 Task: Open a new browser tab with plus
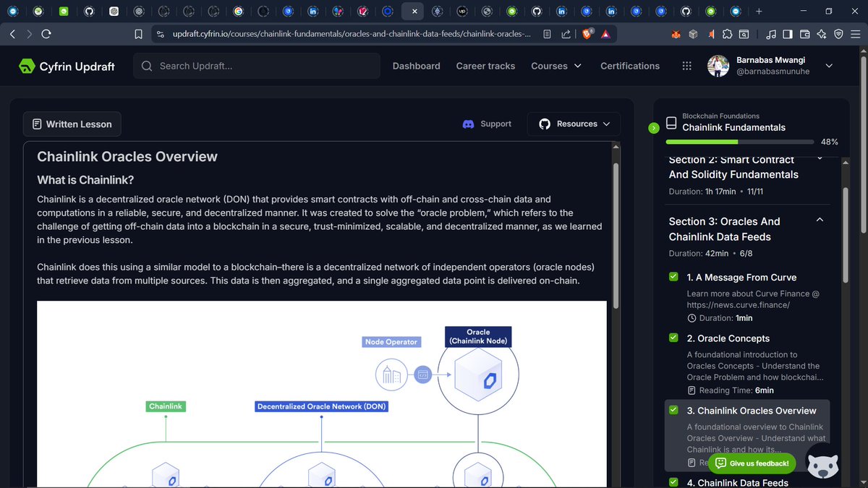coord(759,12)
